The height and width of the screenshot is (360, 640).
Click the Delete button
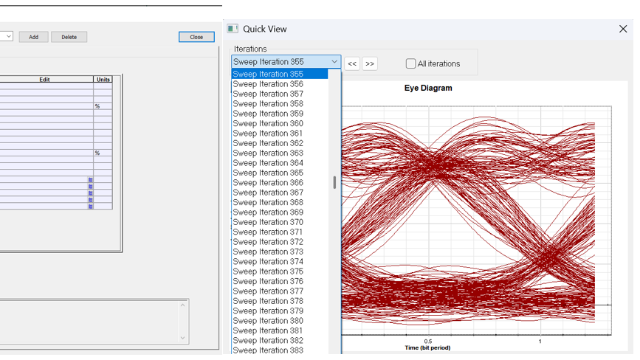[69, 37]
